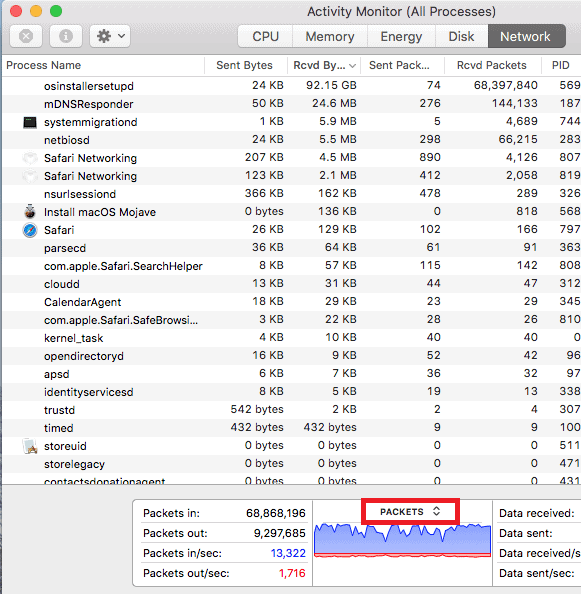Click the 68,397,840 received packets value
This screenshot has height=594, width=581.
[x=506, y=85]
